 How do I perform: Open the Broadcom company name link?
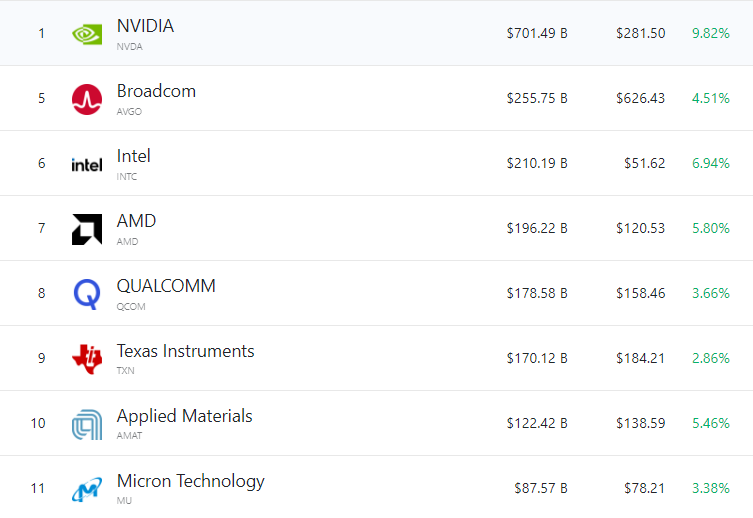(x=156, y=91)
